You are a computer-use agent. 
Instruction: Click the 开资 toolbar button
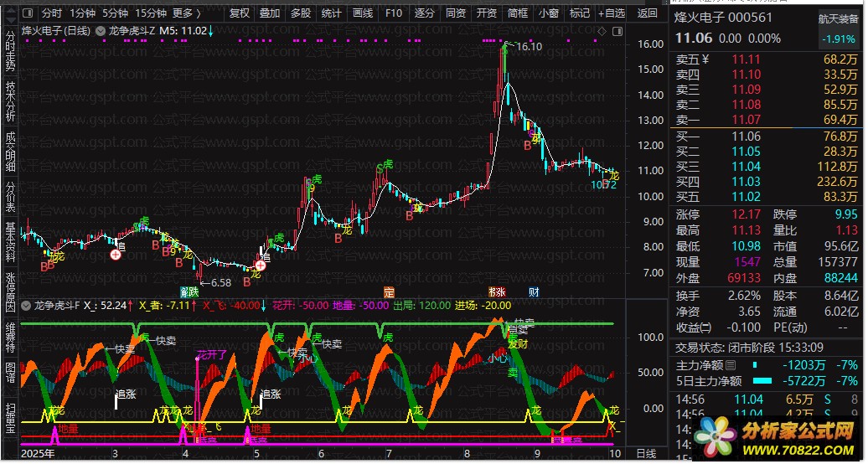[486, 13]
